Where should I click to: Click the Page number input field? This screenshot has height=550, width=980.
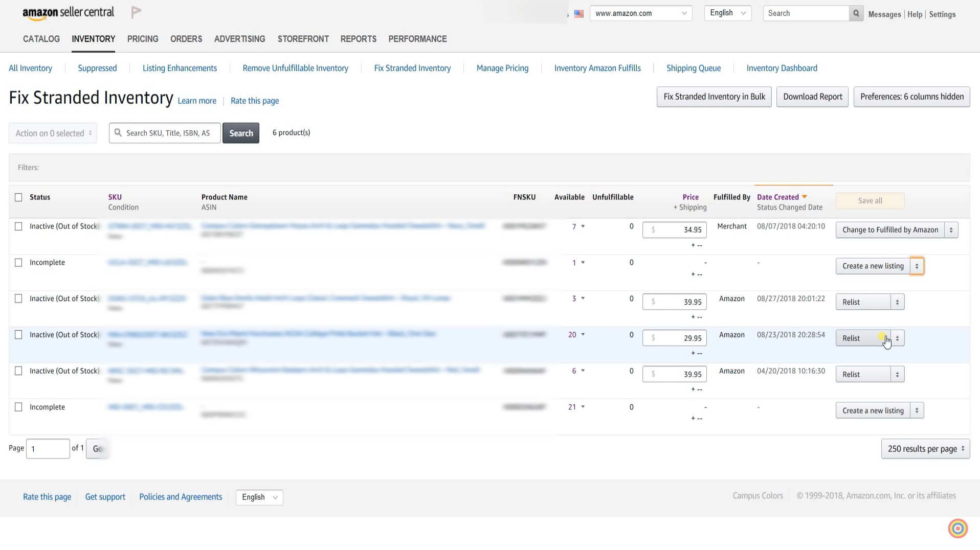click(x=48, y=449)
